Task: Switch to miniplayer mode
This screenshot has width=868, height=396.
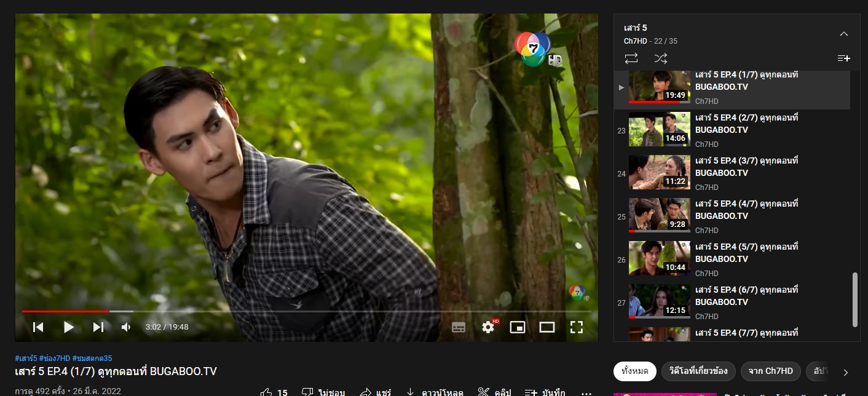Action: [518, 327]
